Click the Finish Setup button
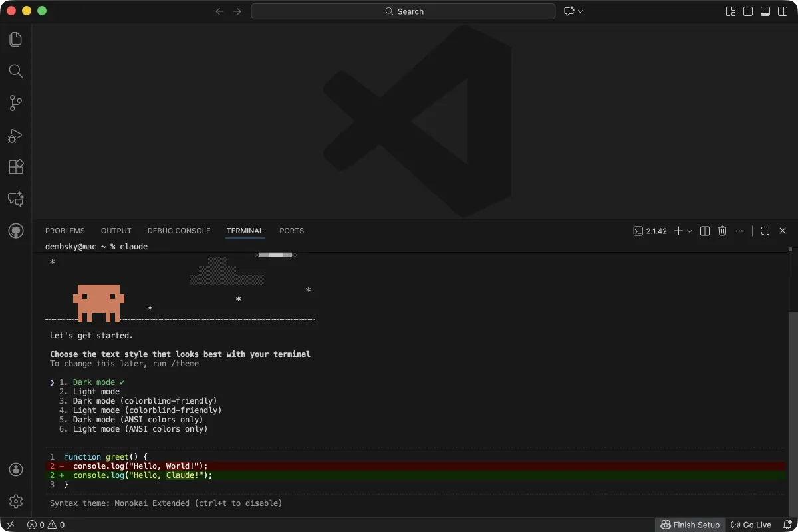This screenshot has width=798, height=532. tap(690, 525)
